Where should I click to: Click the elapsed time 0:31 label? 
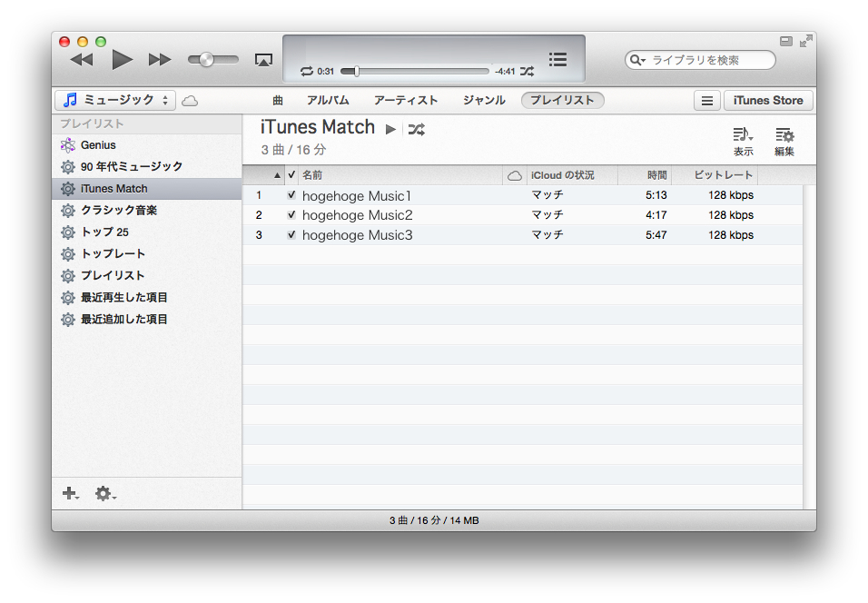tap(325, 72)
